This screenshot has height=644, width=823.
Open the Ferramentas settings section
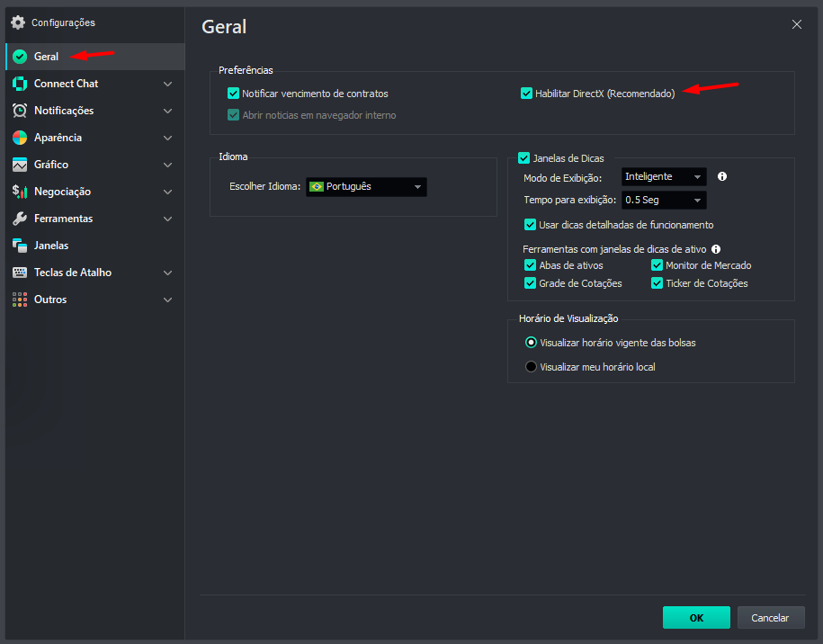click(x=95, y=219)
